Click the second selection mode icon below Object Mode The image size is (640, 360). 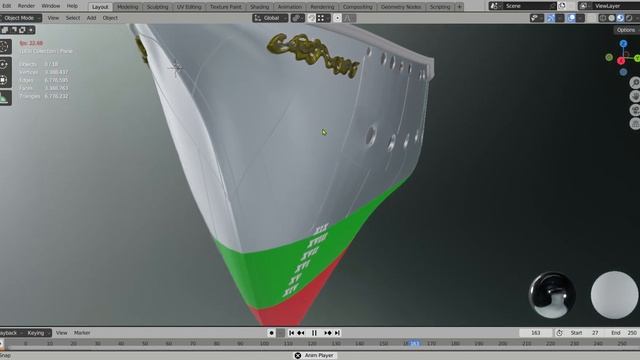(13, 30)
